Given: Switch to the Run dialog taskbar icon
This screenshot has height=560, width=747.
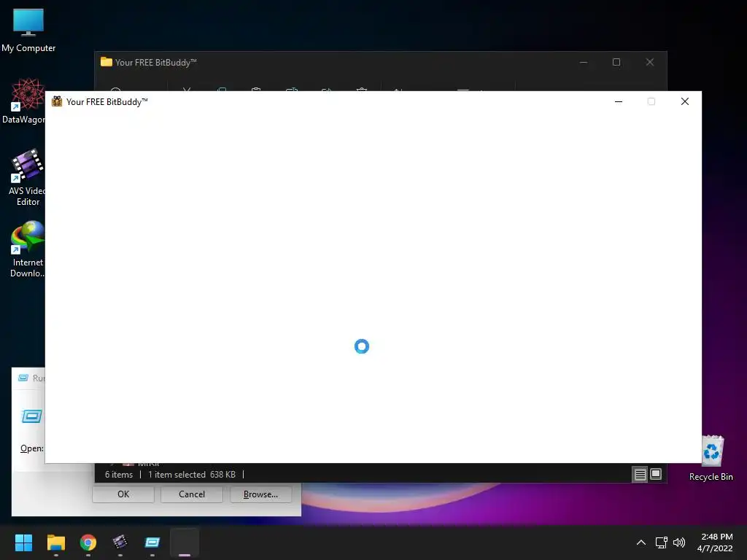Looking at the screenshot, I should 152,542.
